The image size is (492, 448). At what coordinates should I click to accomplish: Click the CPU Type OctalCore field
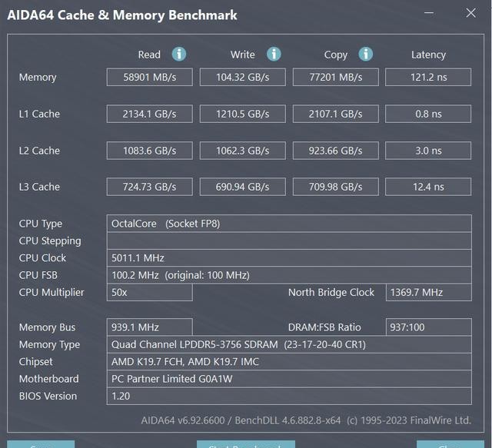[x=289, y=224]
